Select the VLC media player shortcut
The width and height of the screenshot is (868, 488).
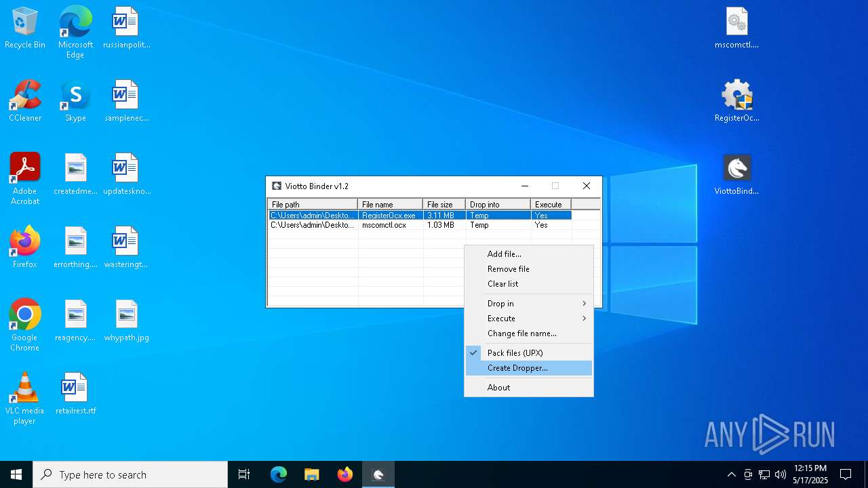(x=25, y=399)
